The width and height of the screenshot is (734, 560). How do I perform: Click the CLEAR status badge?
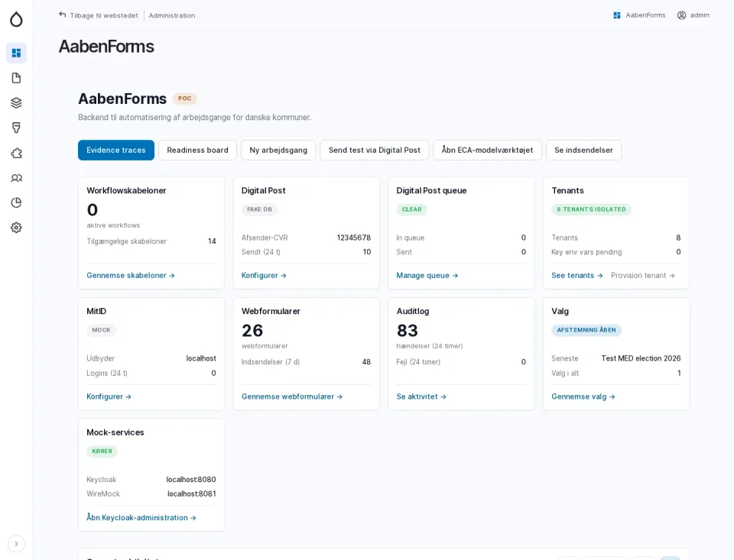pos(412,209)
